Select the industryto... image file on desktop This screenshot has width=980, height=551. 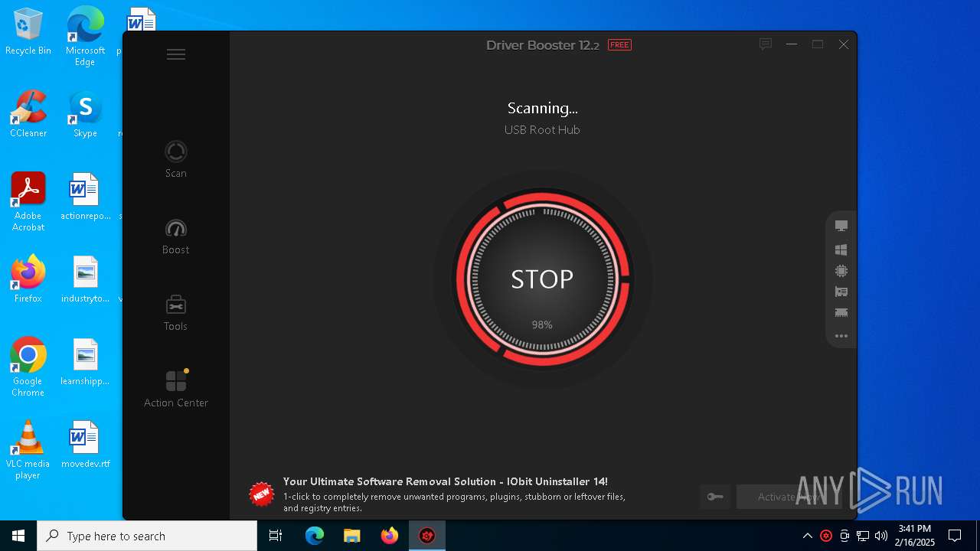[85, 279]
